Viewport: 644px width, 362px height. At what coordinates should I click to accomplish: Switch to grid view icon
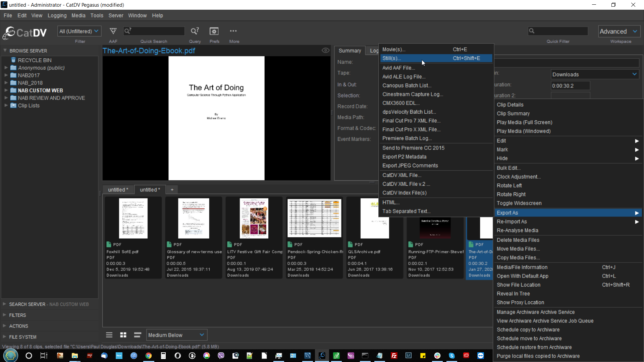pyautogui.click(x=123, y=335)
